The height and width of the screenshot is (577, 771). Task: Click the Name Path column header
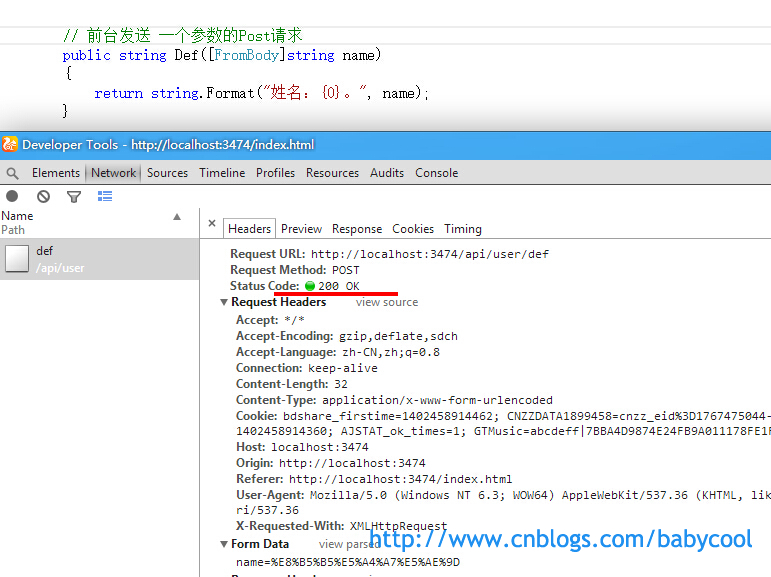click(99, 223)
